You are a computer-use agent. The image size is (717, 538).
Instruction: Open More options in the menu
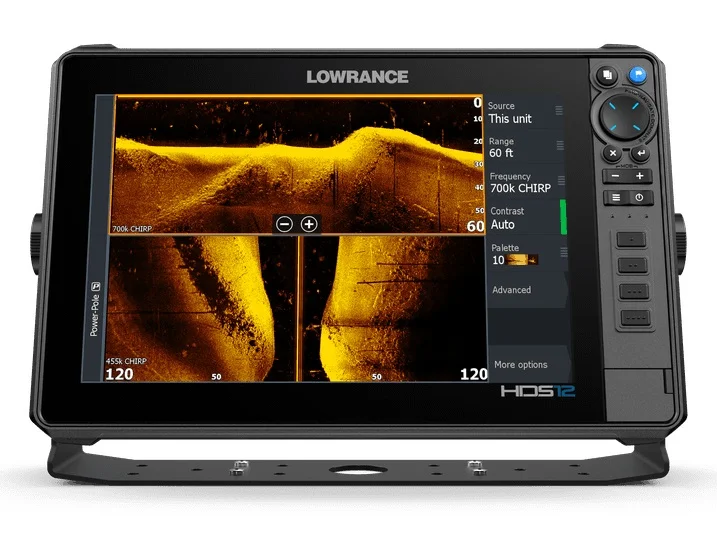pyautogui.click(x=520, y=365)
